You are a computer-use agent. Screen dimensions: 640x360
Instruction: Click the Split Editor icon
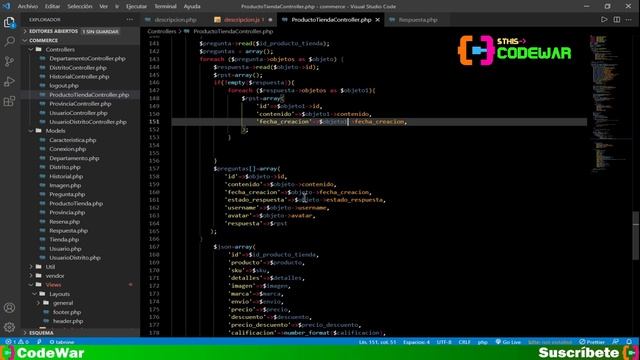pos(617,20)
